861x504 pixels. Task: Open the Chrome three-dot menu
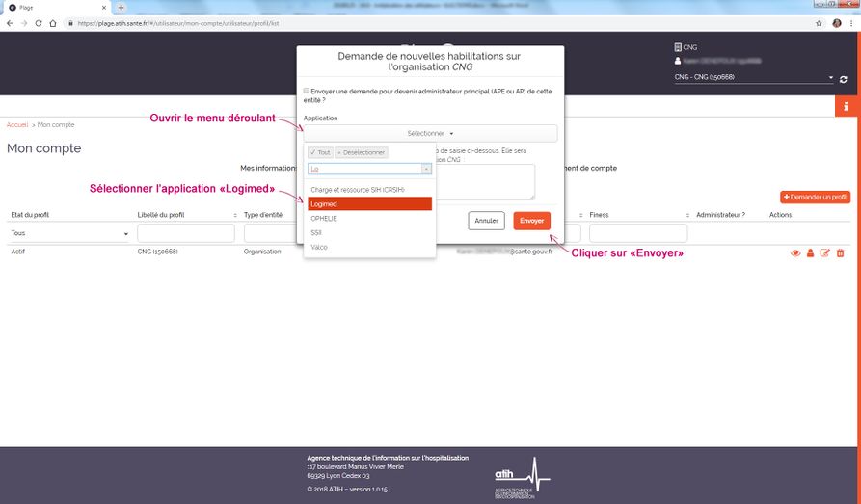(851, 23)
